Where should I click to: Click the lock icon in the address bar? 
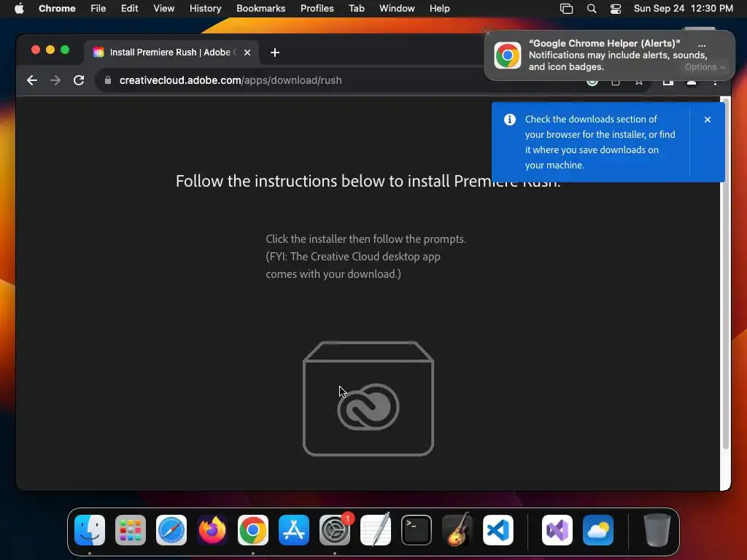[x=108, y=80]
